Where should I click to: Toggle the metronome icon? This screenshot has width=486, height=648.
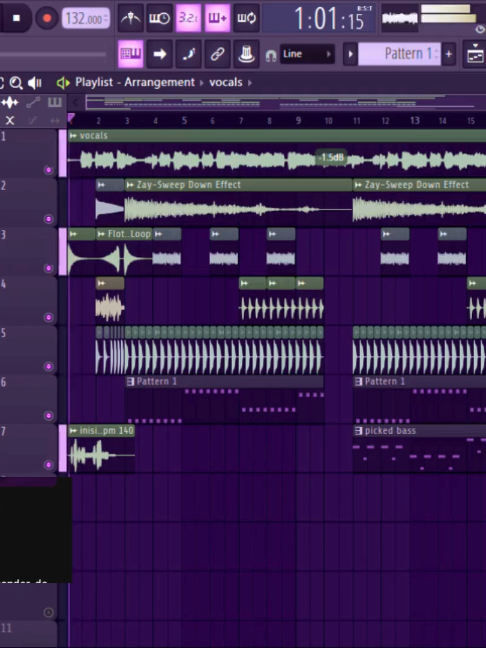coord(131,18)
